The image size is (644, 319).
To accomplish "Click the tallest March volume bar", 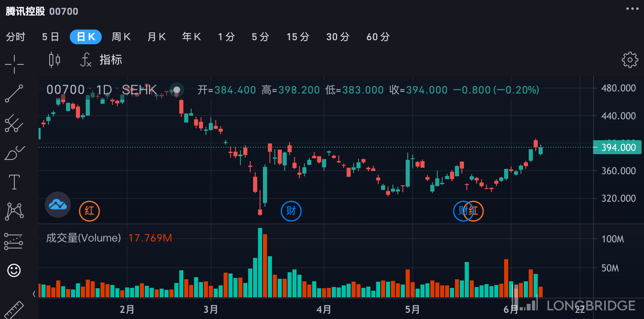I will tap(260, 262).
